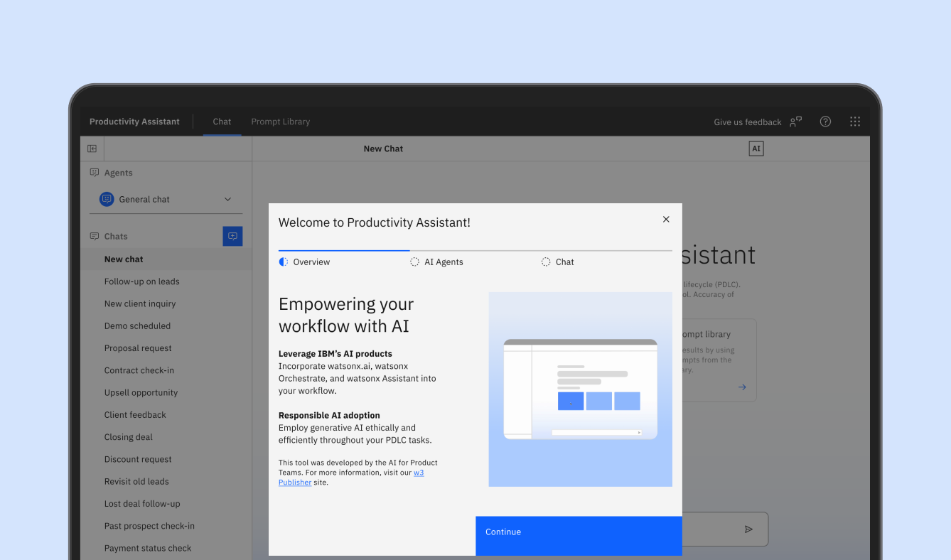Click the Agents section label

(118, 173)
